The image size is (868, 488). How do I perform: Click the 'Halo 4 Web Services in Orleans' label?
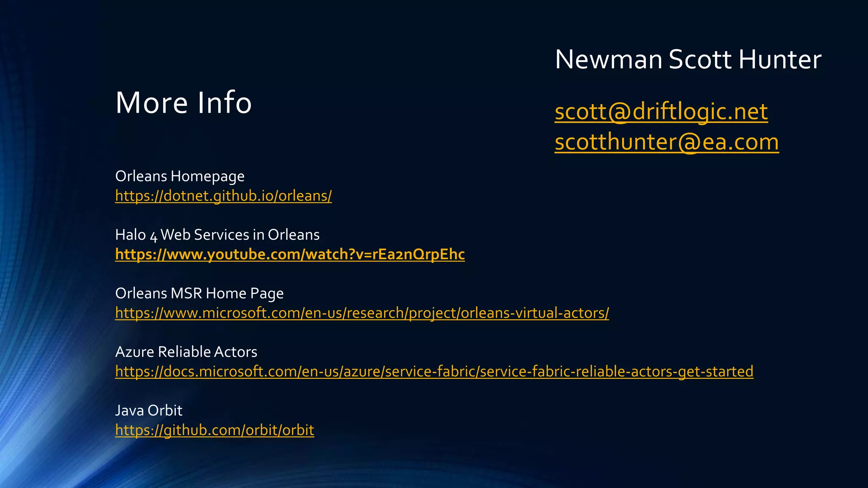point(217,235)
